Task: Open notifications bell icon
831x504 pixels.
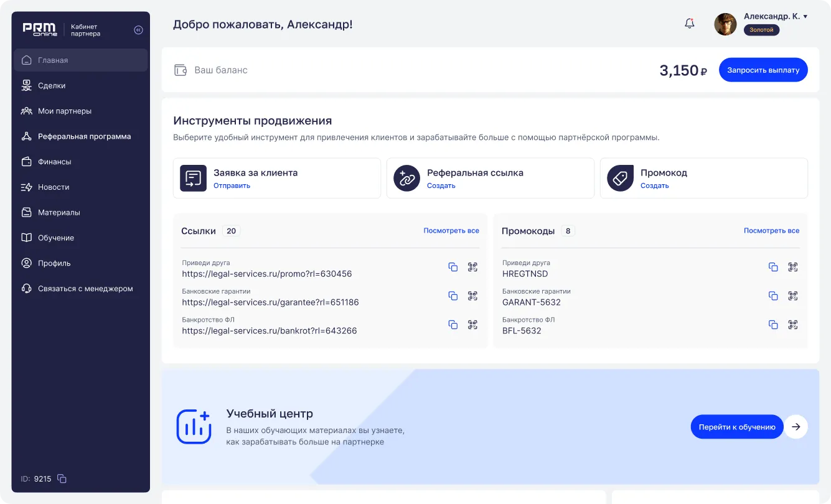Action: pos(689,24)
